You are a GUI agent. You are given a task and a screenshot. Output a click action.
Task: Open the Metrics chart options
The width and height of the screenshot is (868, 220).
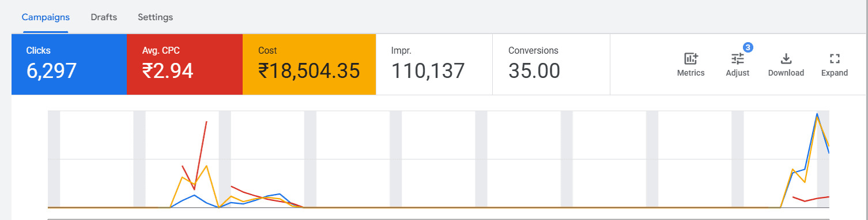click(690, 64)
